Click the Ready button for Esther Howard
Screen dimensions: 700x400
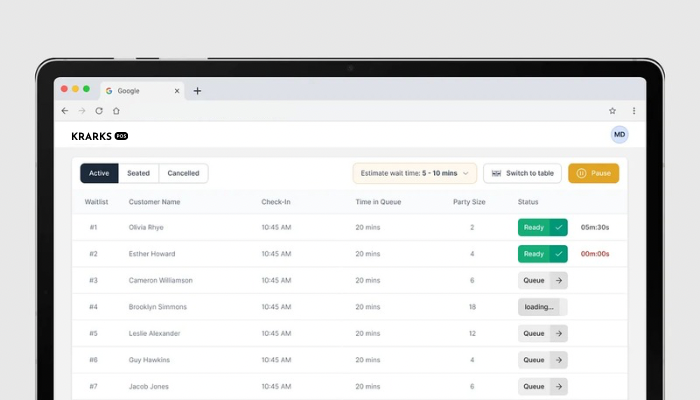click(543, 254)
